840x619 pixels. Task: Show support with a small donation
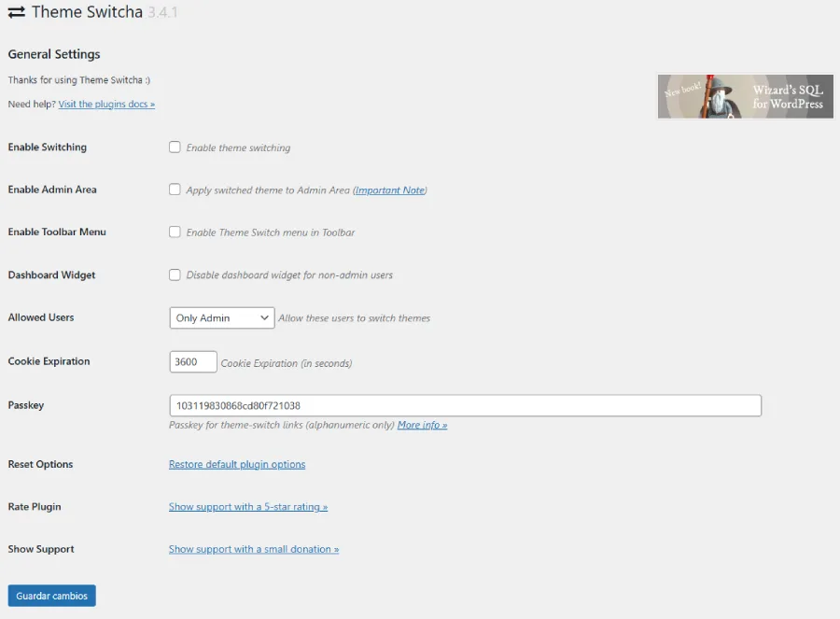click(254, 549)
